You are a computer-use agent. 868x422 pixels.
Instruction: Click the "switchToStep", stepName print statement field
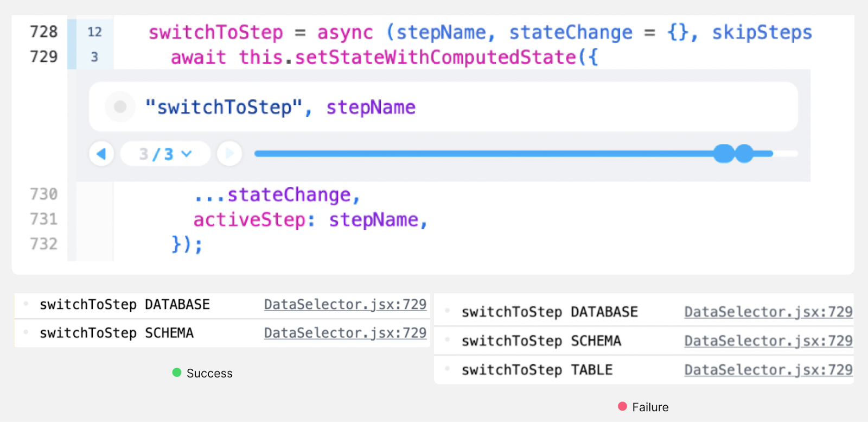click(434, 107)
